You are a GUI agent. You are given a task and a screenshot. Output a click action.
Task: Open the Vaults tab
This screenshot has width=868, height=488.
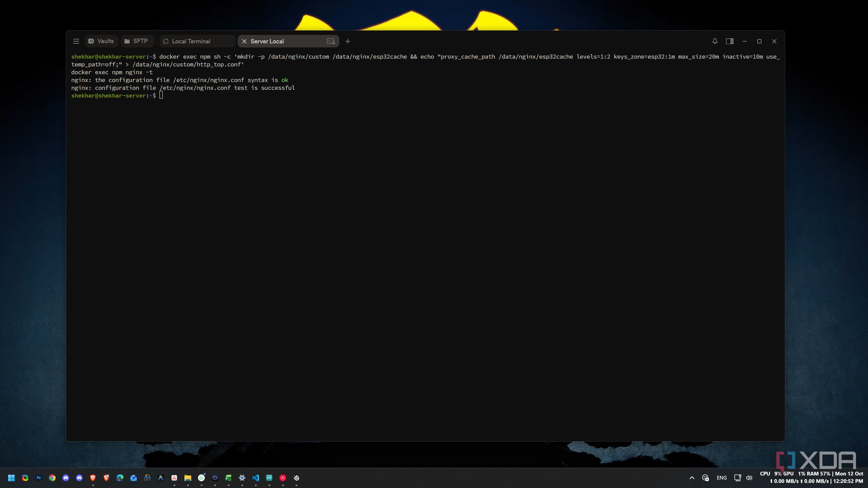[101, 41]
